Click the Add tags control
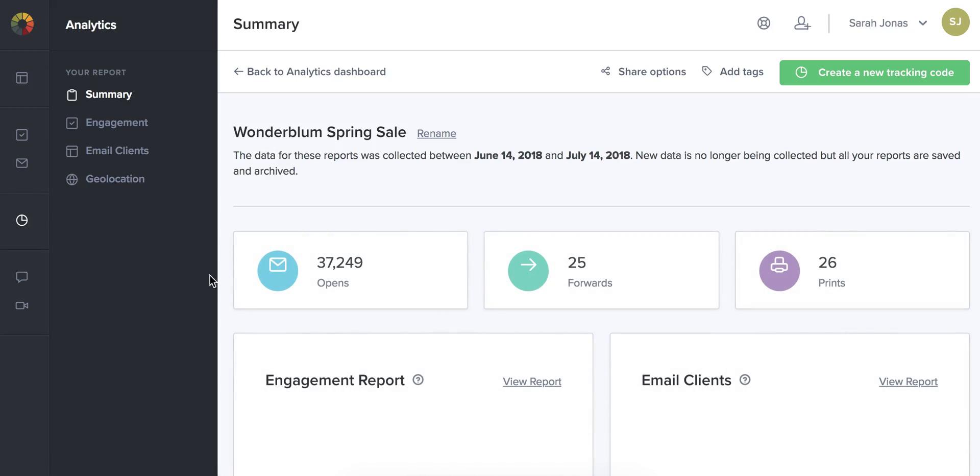The image size is (980, 476). point(733,72)
